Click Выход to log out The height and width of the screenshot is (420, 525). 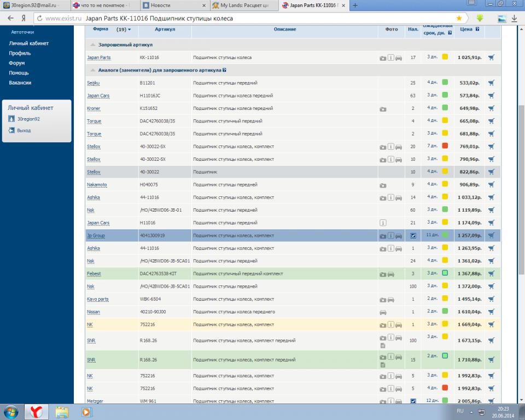(24, 131)
